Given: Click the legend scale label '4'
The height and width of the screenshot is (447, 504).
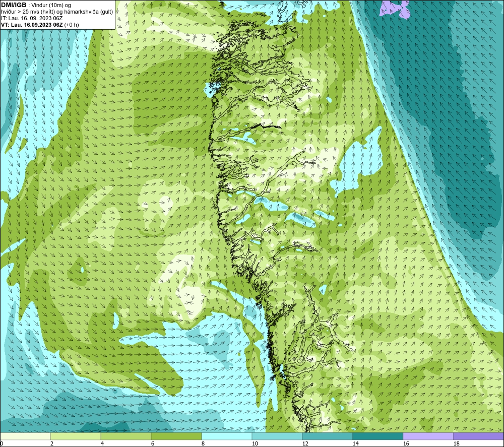Looking at the screenshot, I should click(102, 444).
